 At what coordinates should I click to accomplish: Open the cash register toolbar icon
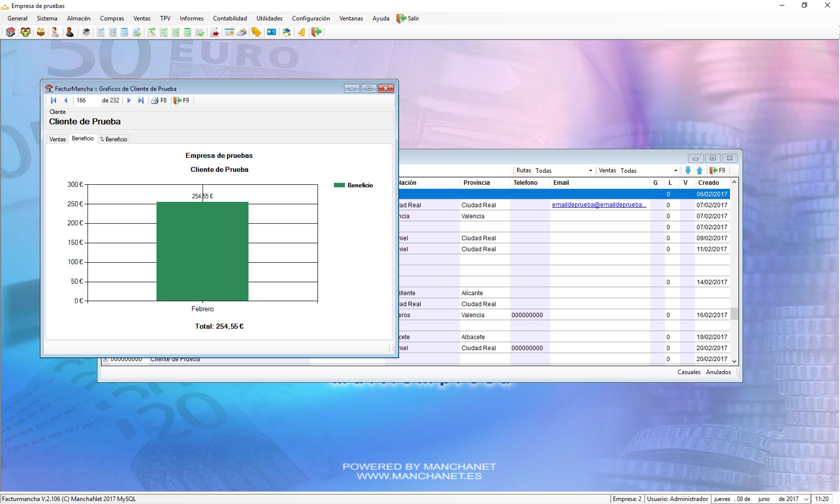(x=241, y=32)
